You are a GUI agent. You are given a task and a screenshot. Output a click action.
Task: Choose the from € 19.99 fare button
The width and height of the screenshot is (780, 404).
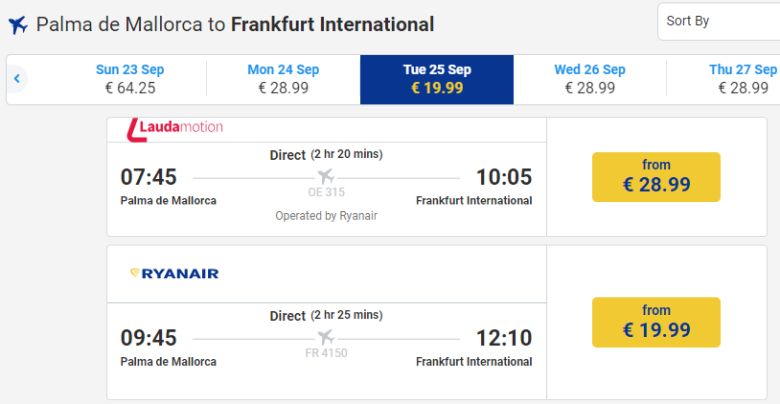click(x=656, y=322)
